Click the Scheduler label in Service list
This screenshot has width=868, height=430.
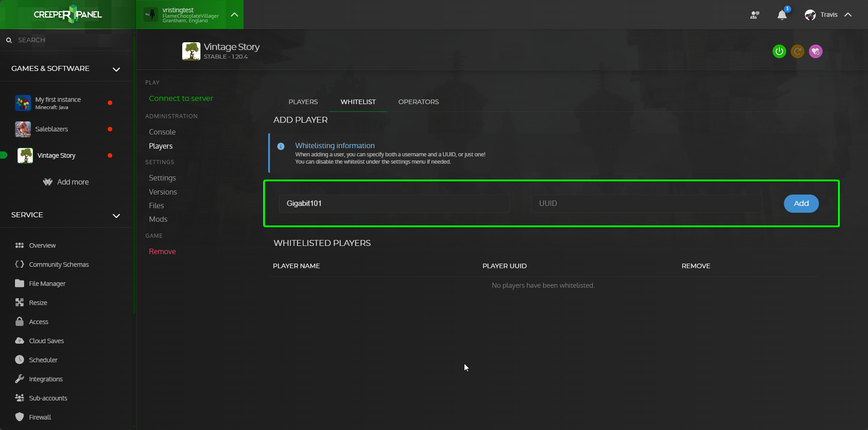click(x=43, y=360)
